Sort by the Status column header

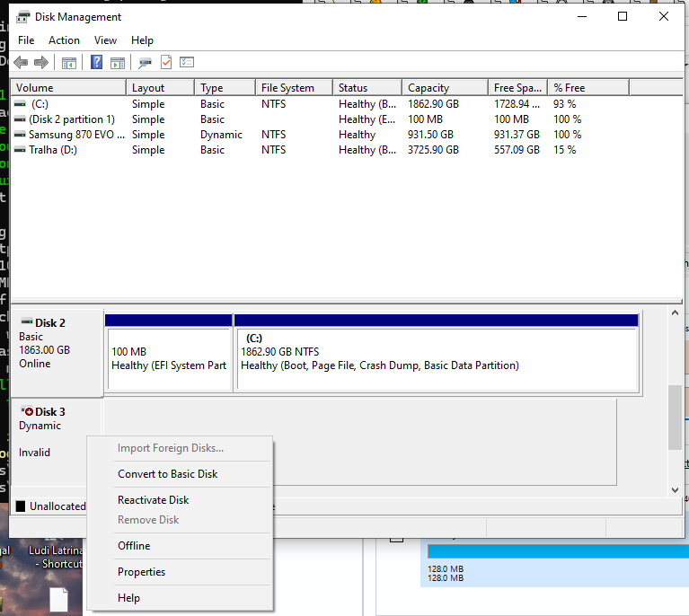367,88
